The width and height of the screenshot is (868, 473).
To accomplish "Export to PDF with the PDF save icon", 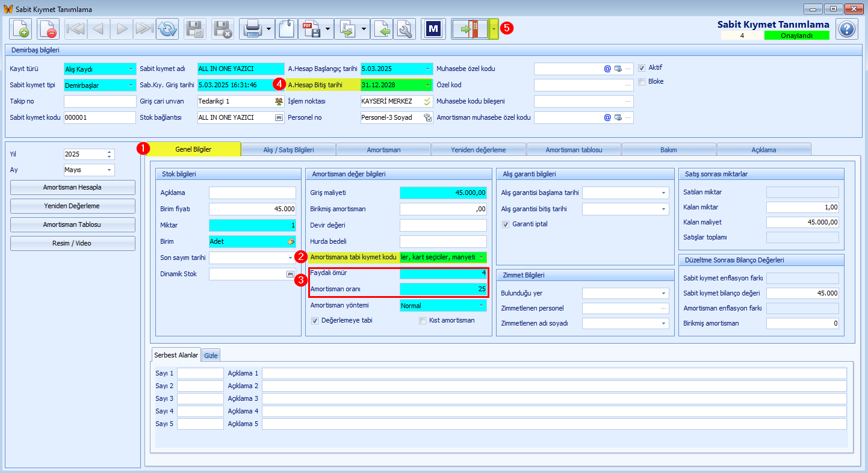I will coord(311,29).
